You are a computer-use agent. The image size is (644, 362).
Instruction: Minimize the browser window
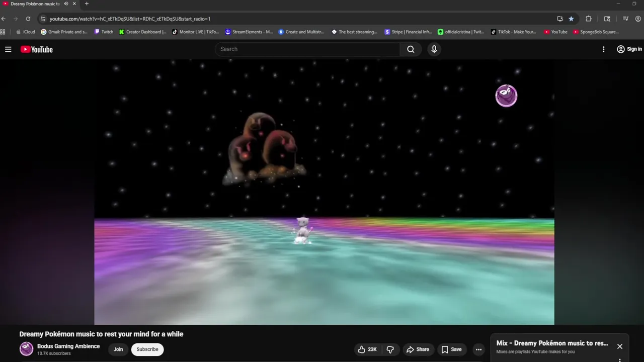tap(618, 4)
